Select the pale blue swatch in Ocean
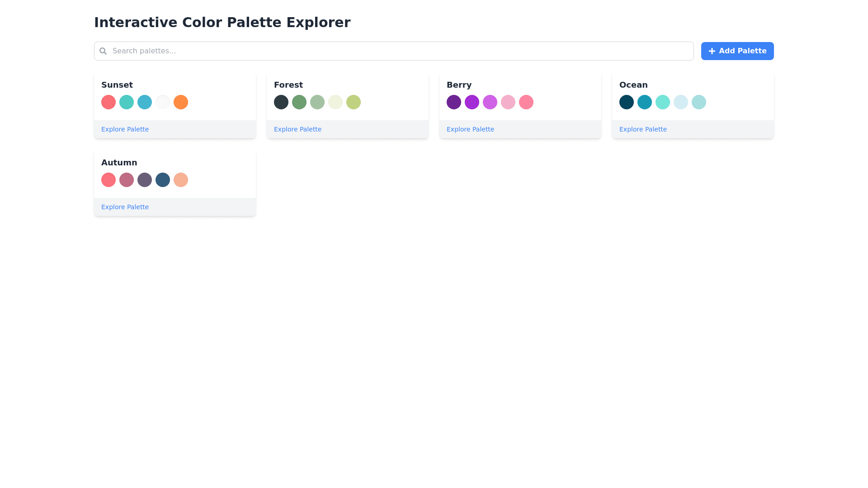Screen dimensions: 868x488 [681, 102]
